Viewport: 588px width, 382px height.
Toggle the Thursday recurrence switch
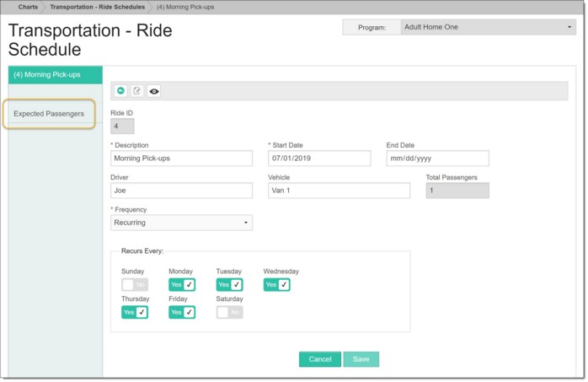tap(135, 312)
